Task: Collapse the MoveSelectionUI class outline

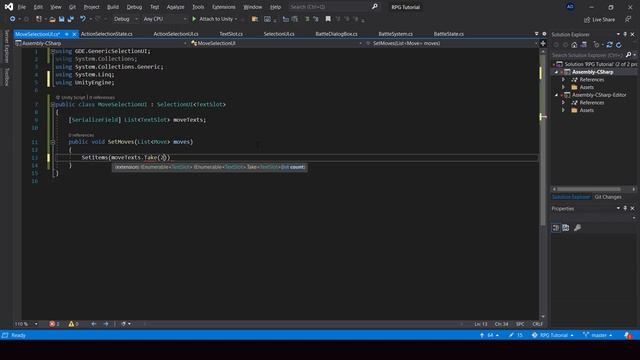Action: tap(53, 104)
